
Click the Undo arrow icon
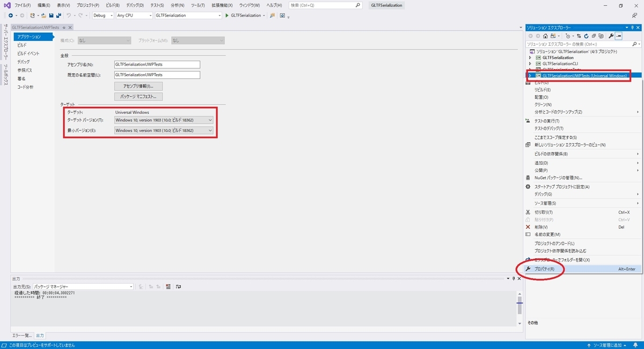[x=69, y=16]
